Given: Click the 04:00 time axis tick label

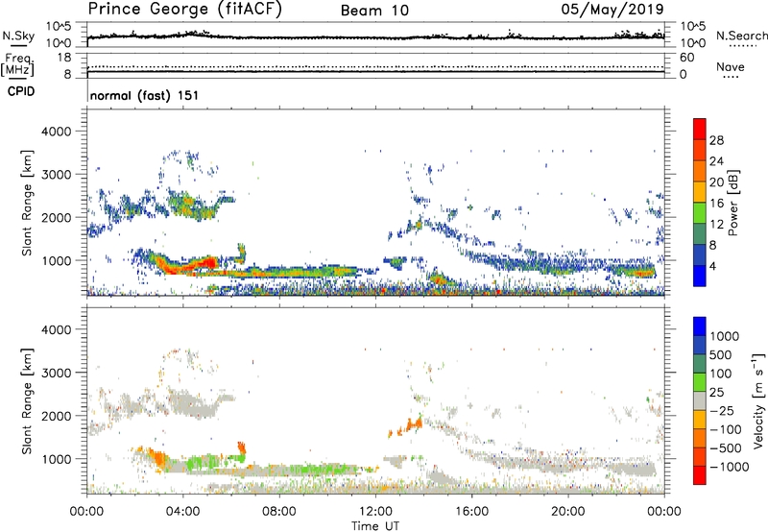Looking at the screenshot, I should point(182,512).
